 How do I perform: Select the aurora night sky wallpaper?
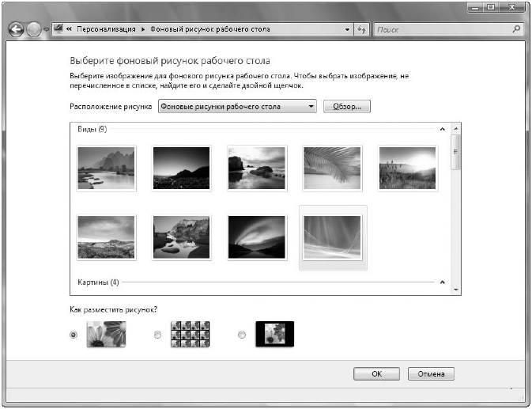click(256, 237)
